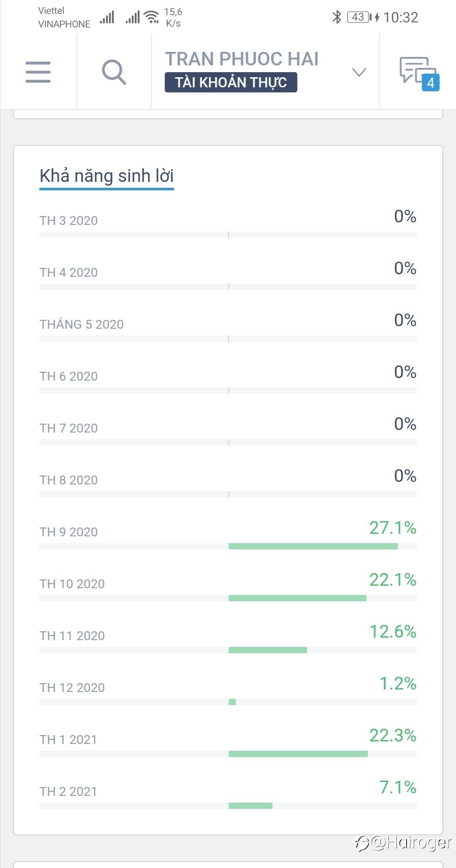Tap the TÀI KHOẢN THỰC badge
The image size is (456, 868).
tap(231, 82)
